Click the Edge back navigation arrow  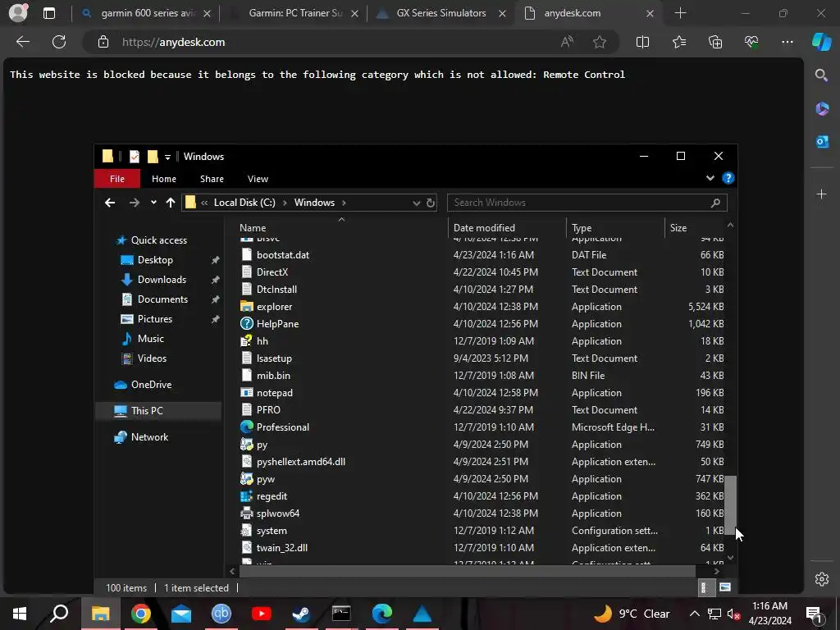pos(22,42)
